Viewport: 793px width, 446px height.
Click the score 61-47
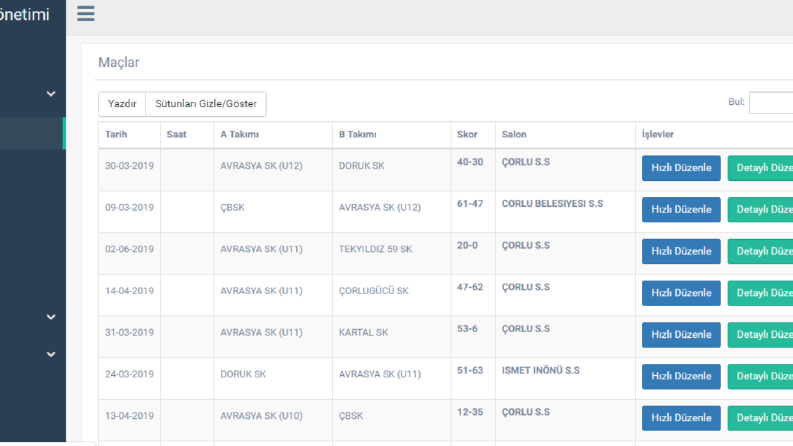pyautogui.click(x=470, y=204)
